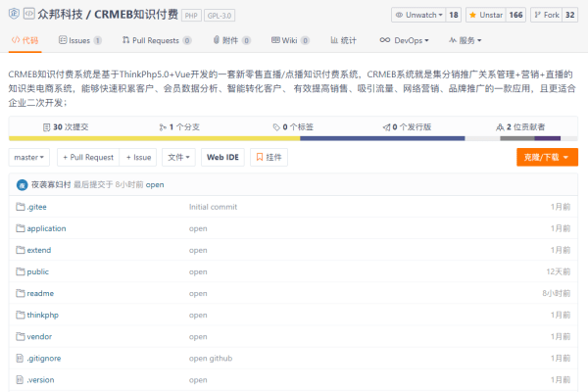Open the readme folder
Screen dimensions: 588x392
(x=40, y=293)
